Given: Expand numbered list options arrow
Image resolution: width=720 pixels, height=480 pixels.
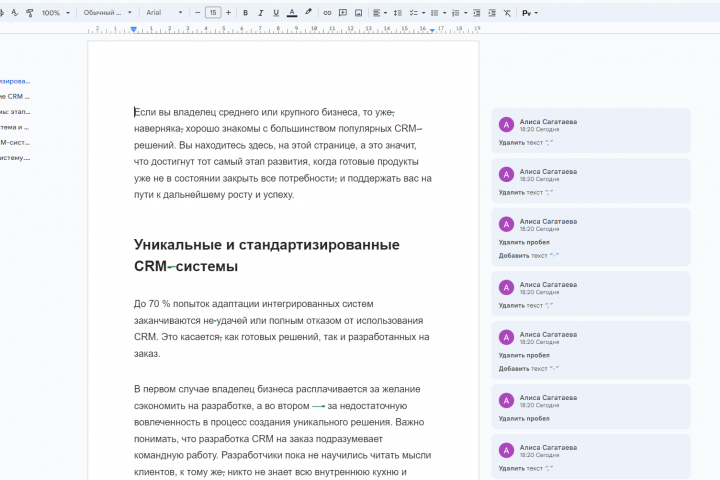Looking at the screenshot, I should pyautogui.click(x=466, y=13).
